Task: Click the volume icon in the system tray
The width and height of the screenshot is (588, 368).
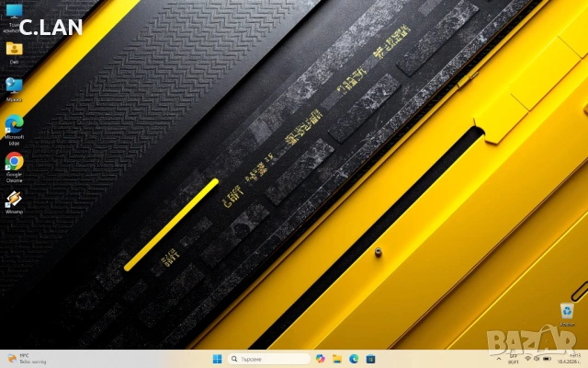Action: [x=537, y=359]
